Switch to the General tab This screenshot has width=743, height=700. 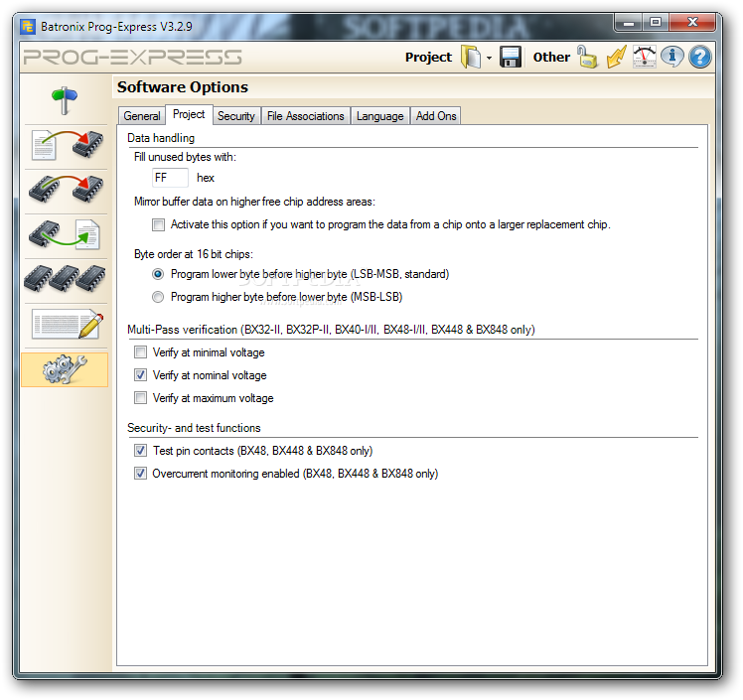(142, 115)
